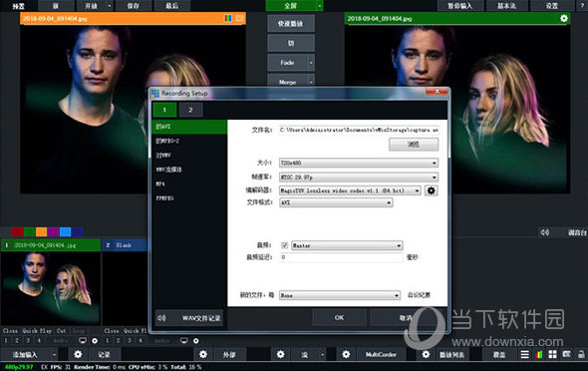Select the light blue color category swatch
The image size is (588, 371).
(65, 231)
